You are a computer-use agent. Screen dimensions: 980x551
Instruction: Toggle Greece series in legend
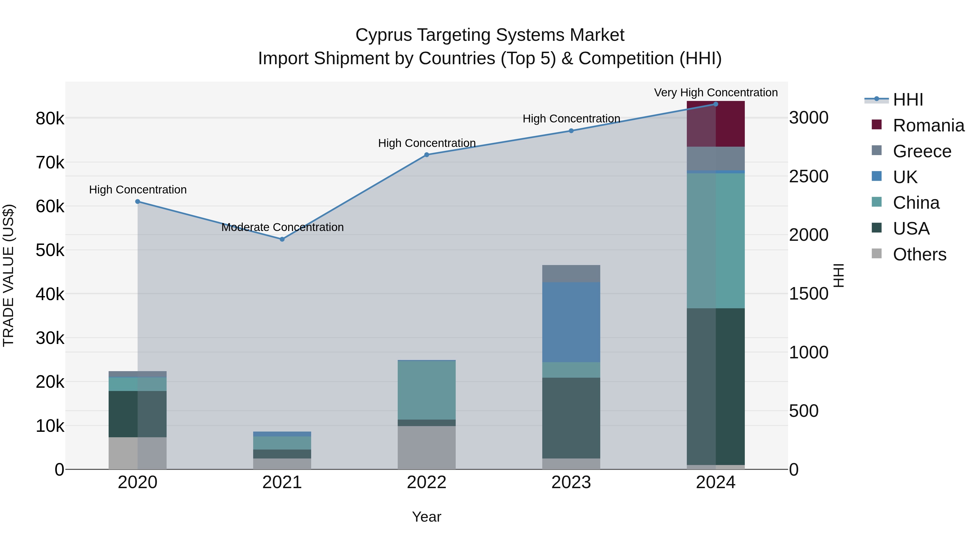coord(922,151)
